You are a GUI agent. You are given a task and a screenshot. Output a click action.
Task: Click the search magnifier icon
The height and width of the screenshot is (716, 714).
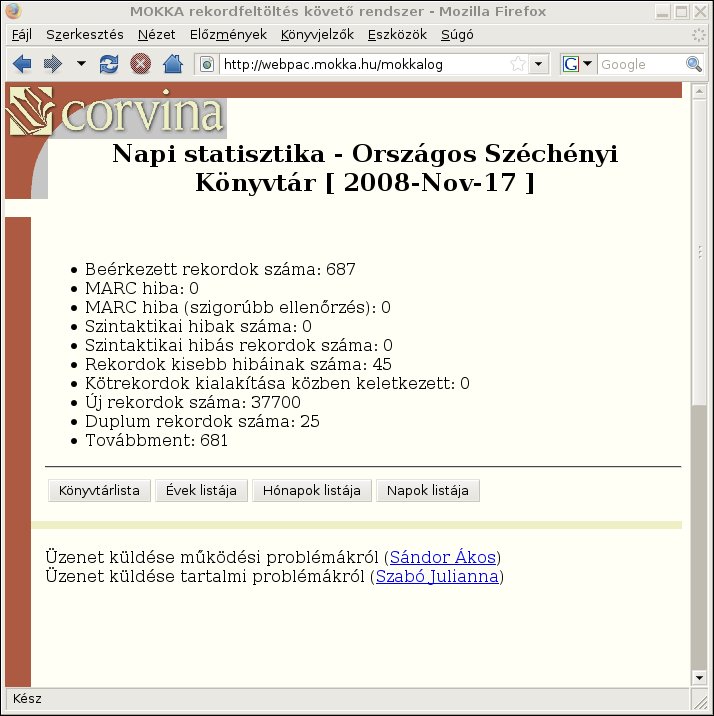(694, 64)
